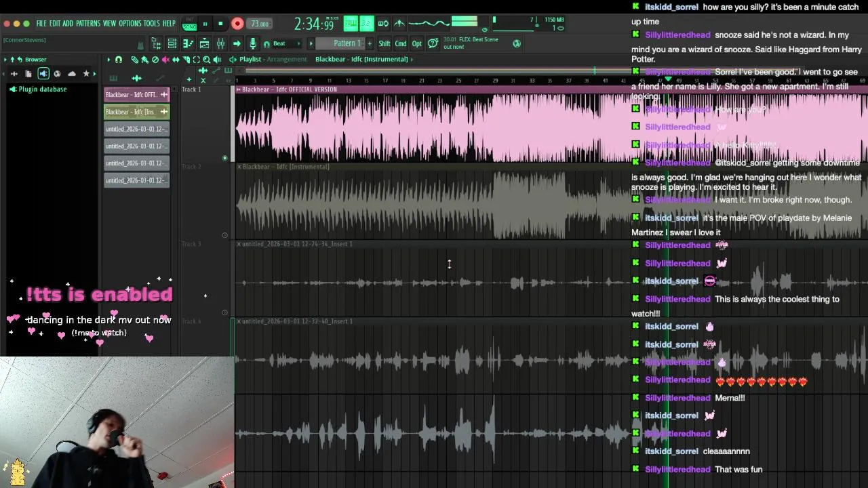868x488 pixels.
Task: Select the Playlist Draw pencil tool
Action: click(134, 60)
